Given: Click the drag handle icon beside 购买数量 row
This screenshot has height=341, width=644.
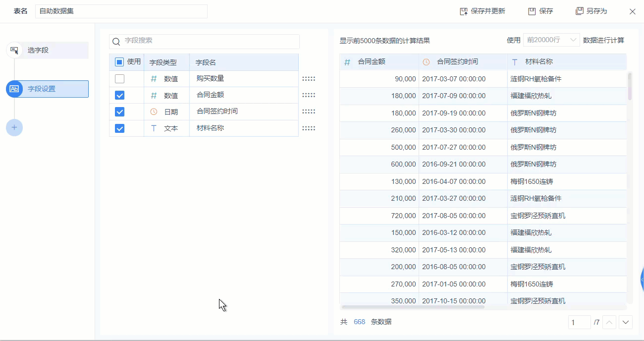Looking at the screenshot, I should 309,78.
